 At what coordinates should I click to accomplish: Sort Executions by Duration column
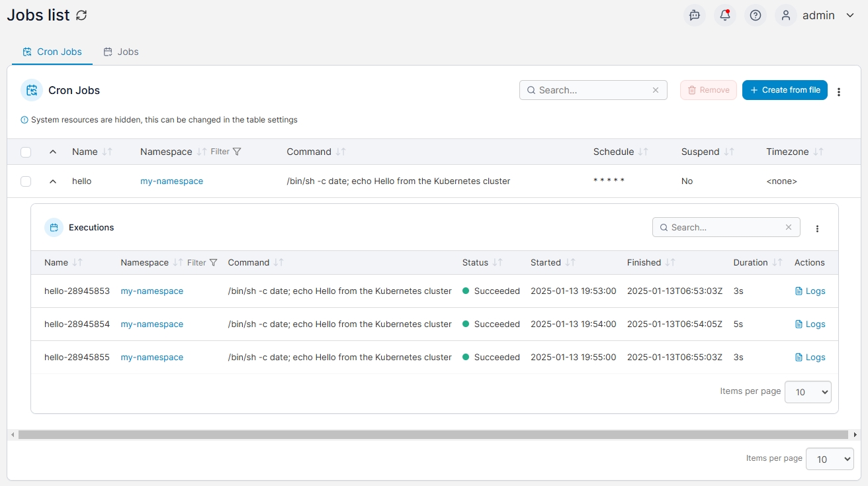(777, 262)
